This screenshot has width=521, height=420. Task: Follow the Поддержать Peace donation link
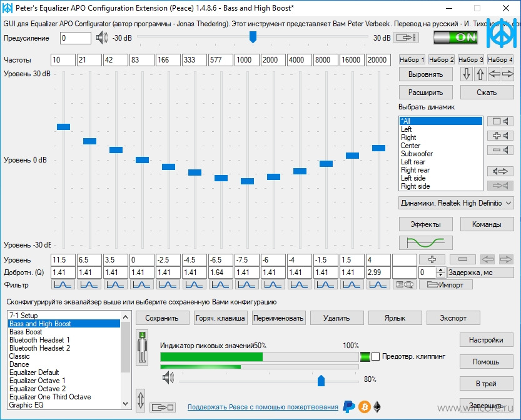(x=263, y=407)
